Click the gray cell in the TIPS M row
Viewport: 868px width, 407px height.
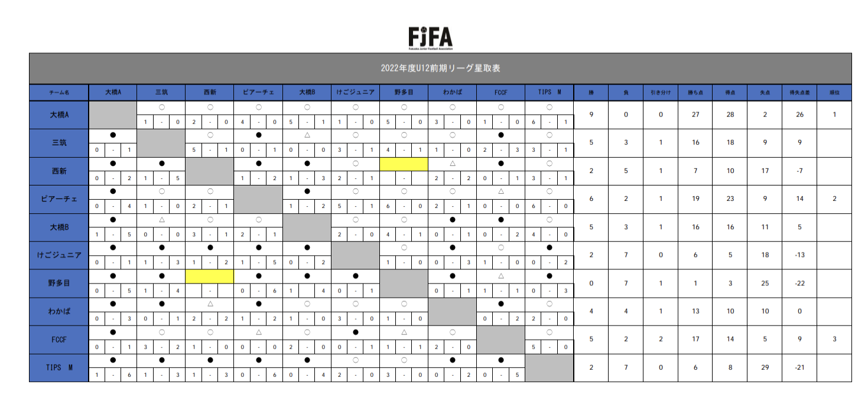[x=549, y=367]
